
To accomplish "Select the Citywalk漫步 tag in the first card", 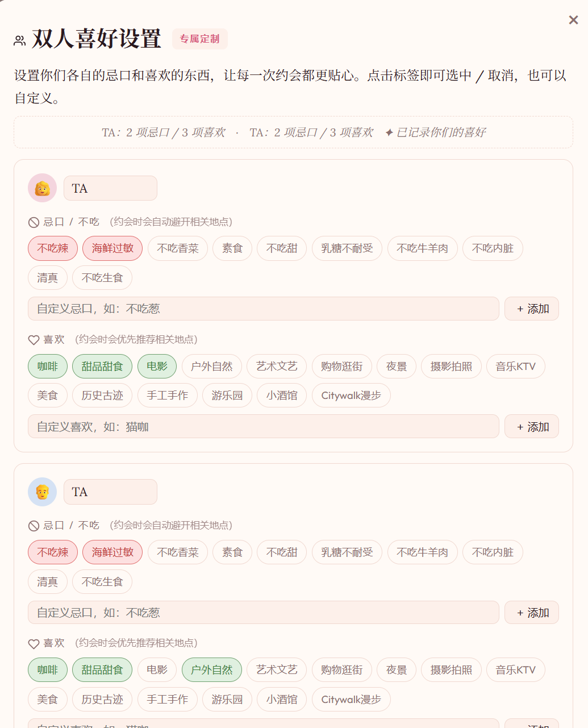I will pos(351,396).
